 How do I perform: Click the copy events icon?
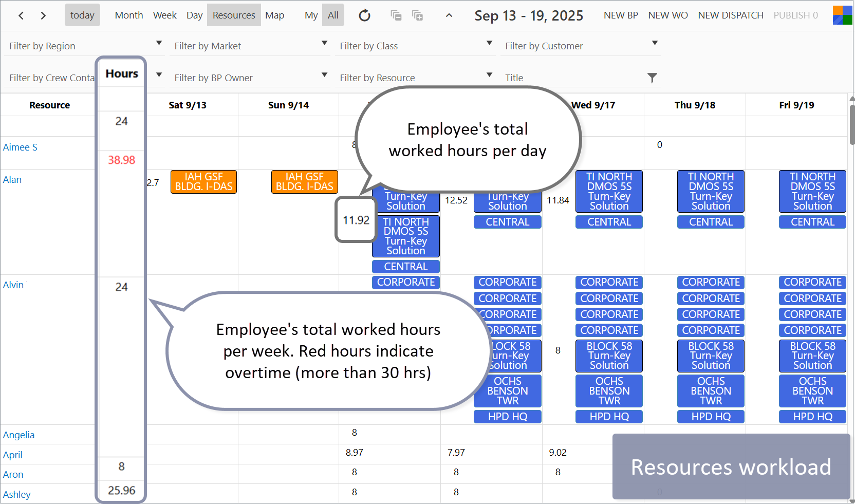click(x=396, y=15)
